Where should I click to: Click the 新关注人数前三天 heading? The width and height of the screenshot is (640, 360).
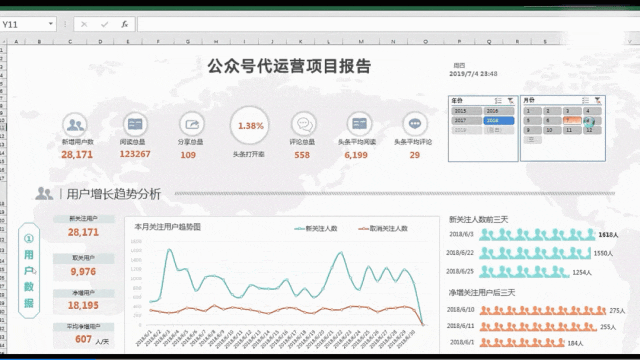(x=479, y=220)
